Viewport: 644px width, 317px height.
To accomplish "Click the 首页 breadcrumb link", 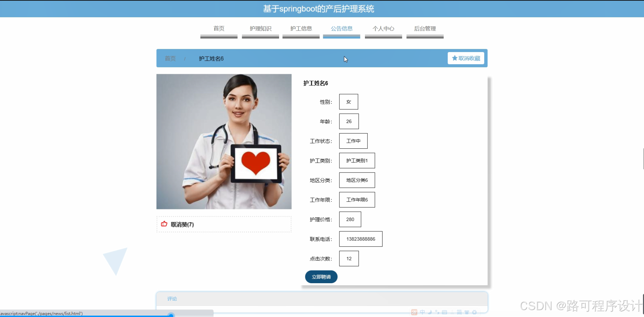I will 170,59.
